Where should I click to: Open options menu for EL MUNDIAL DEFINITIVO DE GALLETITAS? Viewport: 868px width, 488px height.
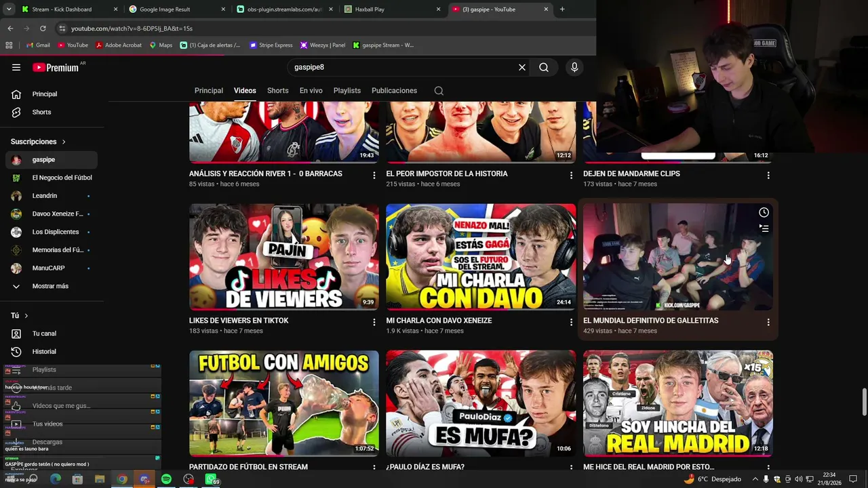[768, 322]
